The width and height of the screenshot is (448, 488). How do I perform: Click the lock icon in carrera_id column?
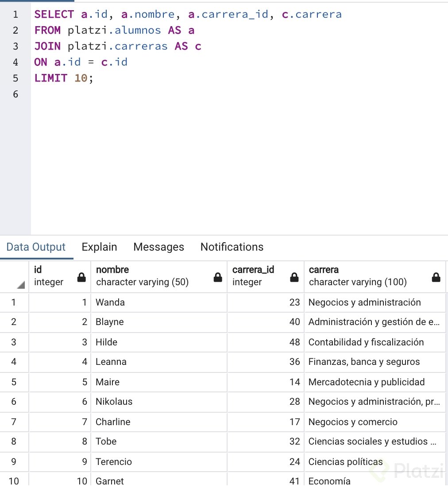point(294,278)
